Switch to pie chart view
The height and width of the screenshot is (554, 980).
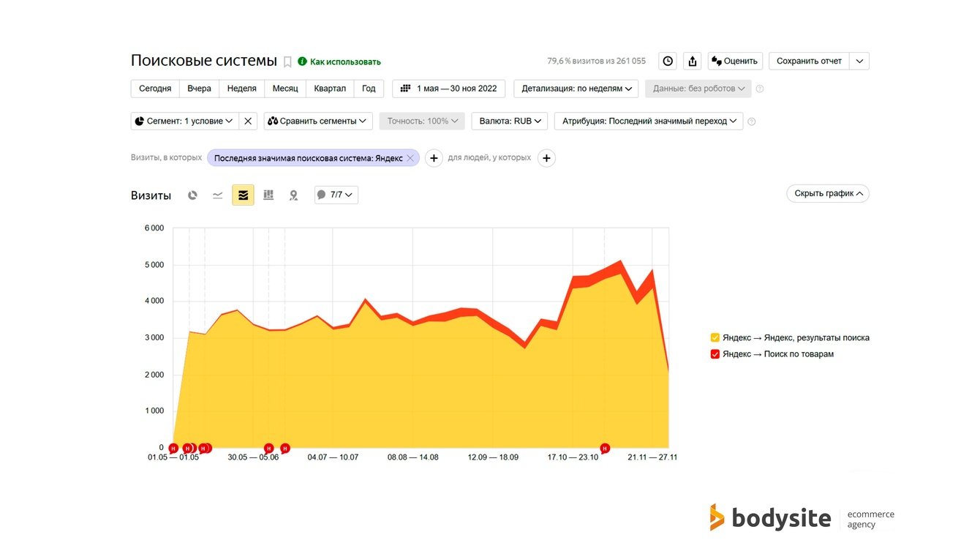point(192,195)
